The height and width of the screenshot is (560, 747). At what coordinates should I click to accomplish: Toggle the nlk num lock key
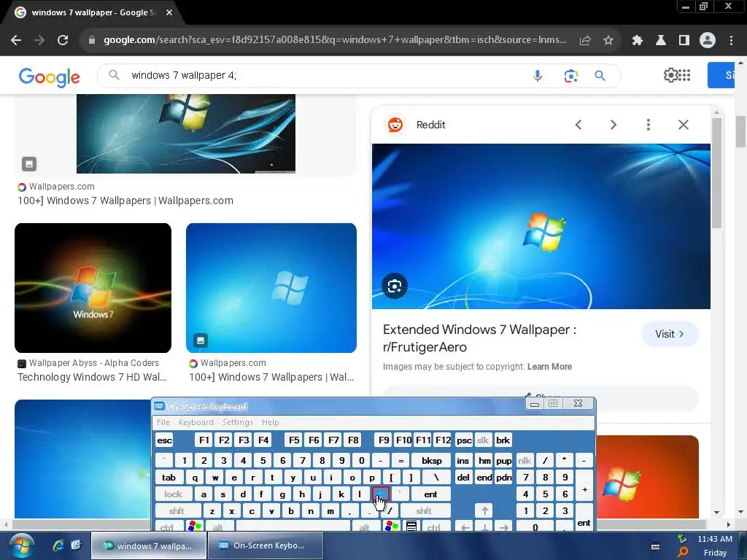click(525, 461)
